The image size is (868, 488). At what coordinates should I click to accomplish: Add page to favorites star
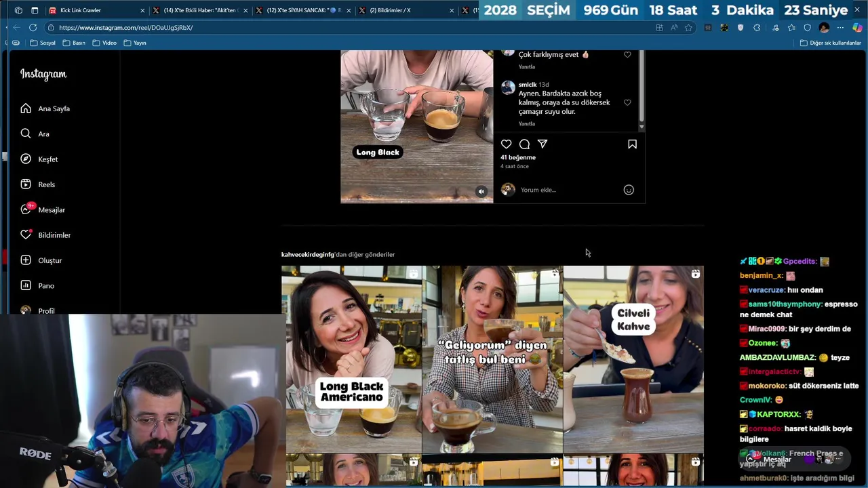click(688, 28)
